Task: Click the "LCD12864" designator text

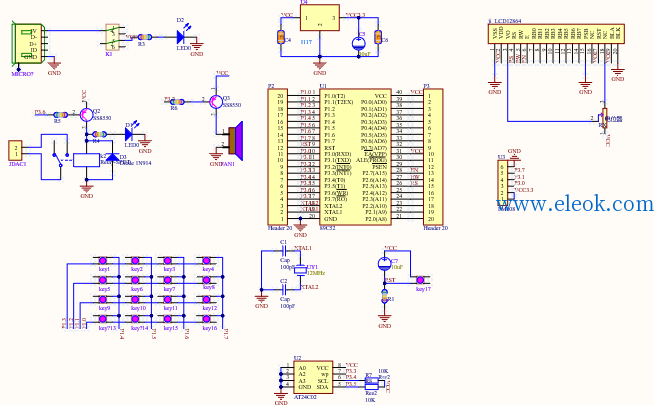Action: pyautogui.click(x=508, y=21)
